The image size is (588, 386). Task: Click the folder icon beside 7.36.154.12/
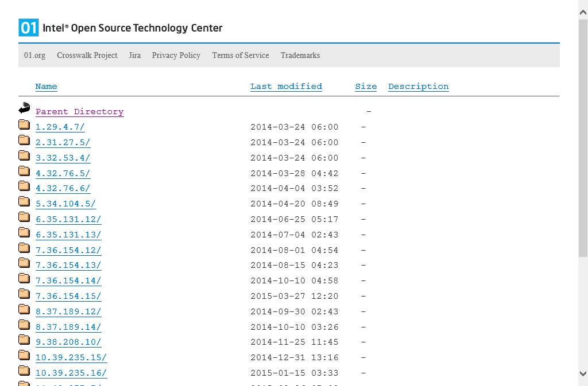[x=24, y=247]
